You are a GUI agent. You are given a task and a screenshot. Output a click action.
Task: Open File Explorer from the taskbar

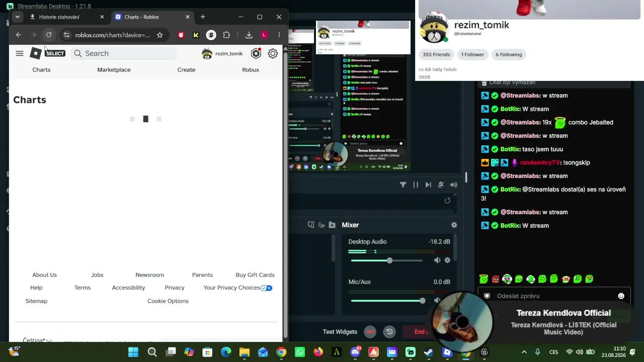tap(245, 352)
